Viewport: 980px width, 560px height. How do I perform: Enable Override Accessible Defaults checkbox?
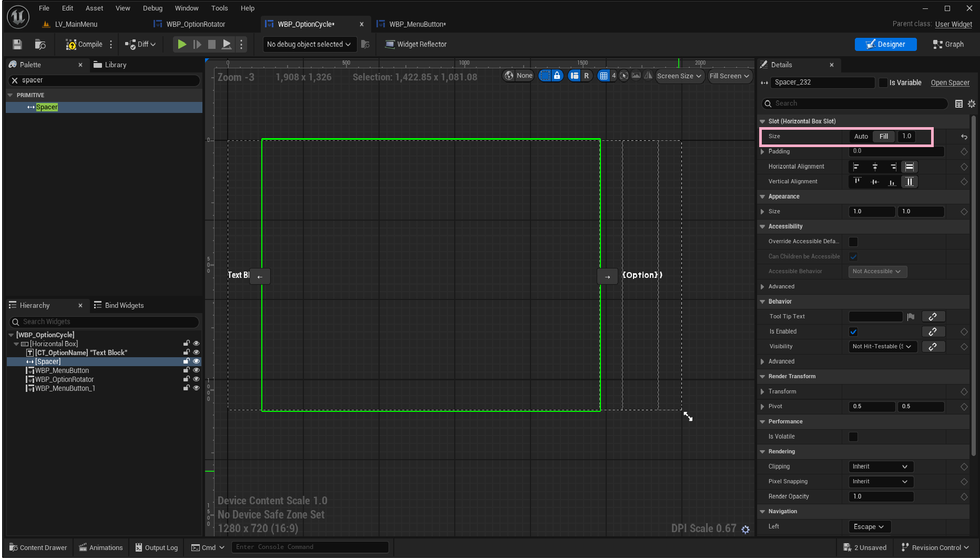tap(853, 242)
